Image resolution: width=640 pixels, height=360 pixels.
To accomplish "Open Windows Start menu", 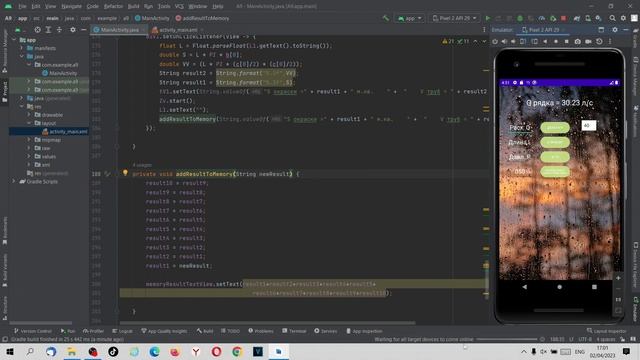I will coord(9,351).
